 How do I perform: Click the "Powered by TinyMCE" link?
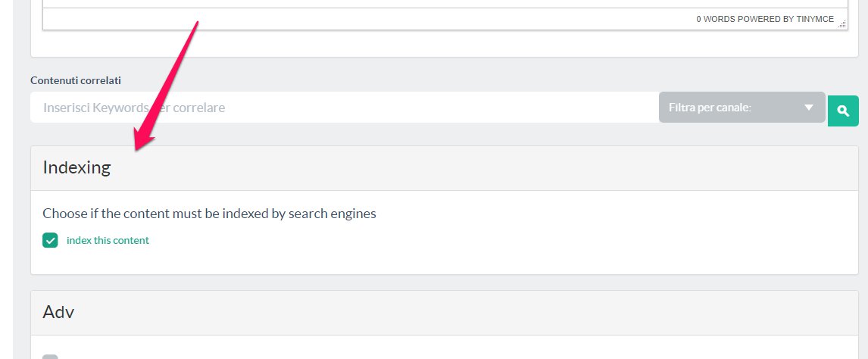[786, 19]
